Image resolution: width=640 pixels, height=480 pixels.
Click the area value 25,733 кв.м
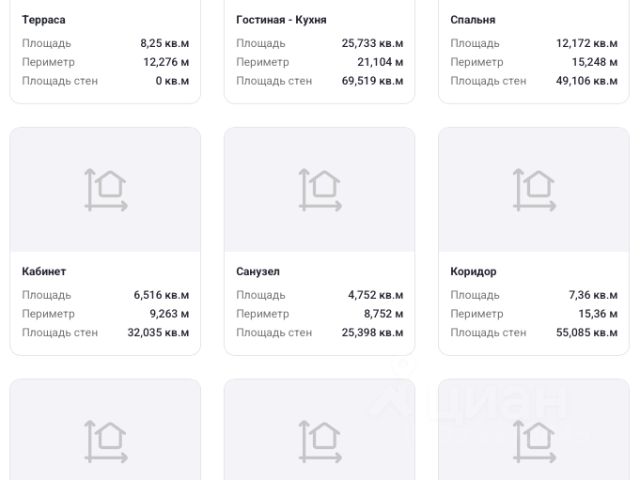click(373, 43)
